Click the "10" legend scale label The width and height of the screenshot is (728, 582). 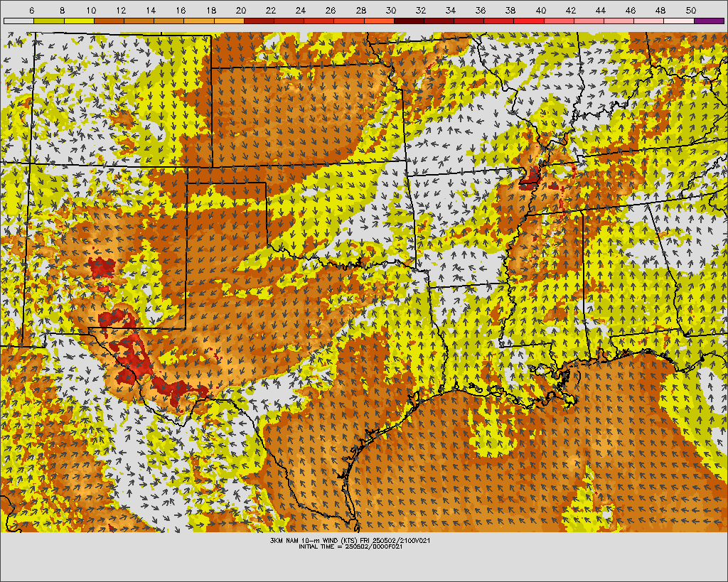pos(91,10)
